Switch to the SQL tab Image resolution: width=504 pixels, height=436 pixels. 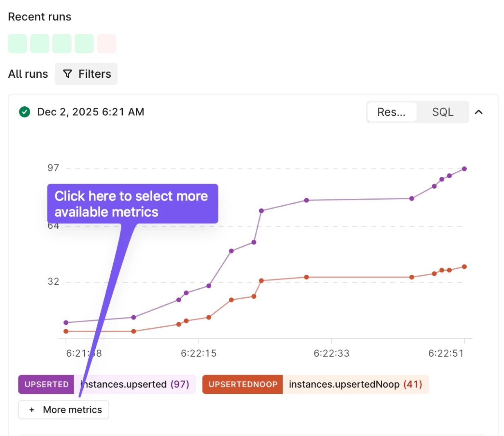[443, 112]
